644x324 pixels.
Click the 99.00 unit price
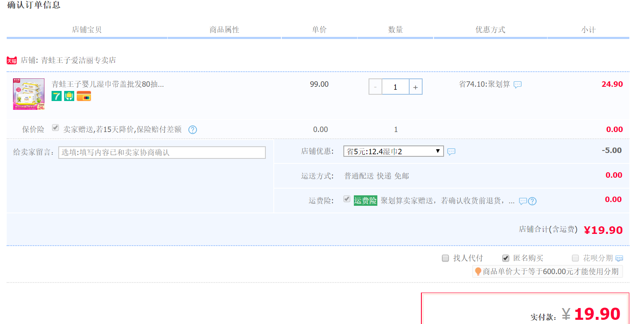click(x=319, y=84)
